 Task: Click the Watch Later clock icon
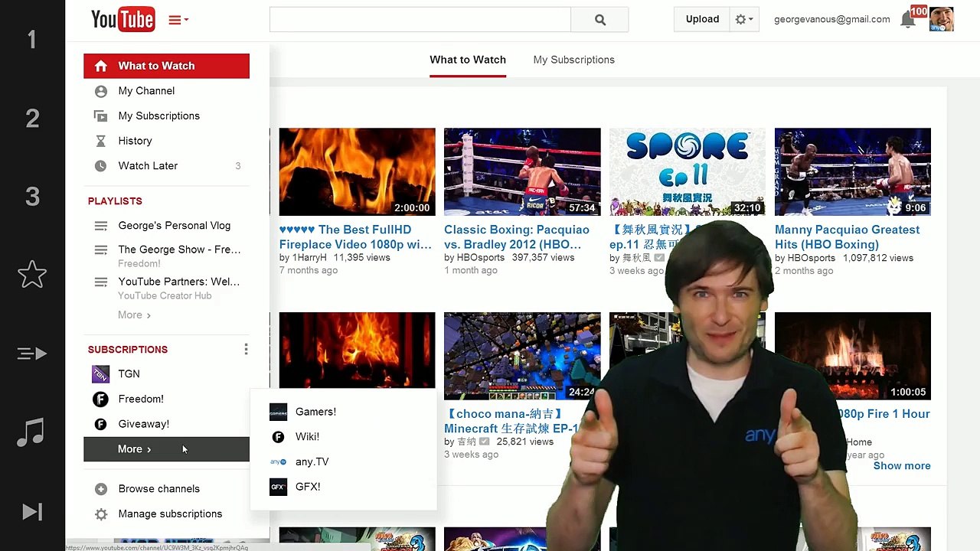100,166
